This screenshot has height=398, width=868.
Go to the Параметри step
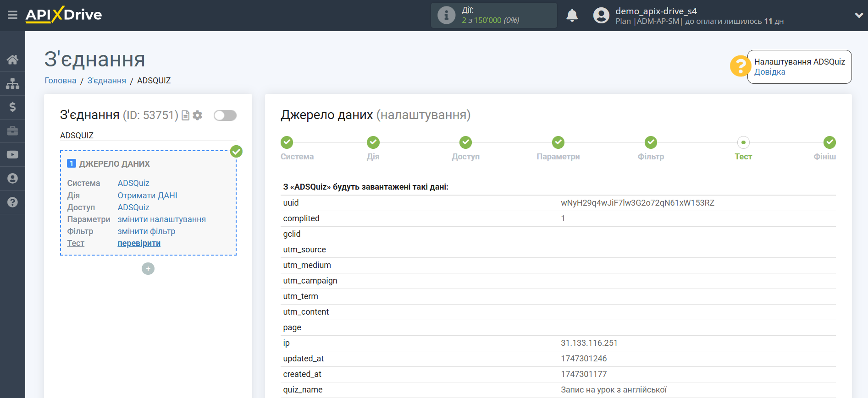click(558, 142)
